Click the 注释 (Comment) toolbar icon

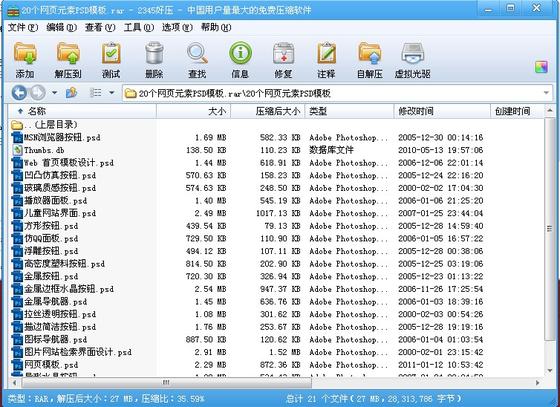click(326, 54)
